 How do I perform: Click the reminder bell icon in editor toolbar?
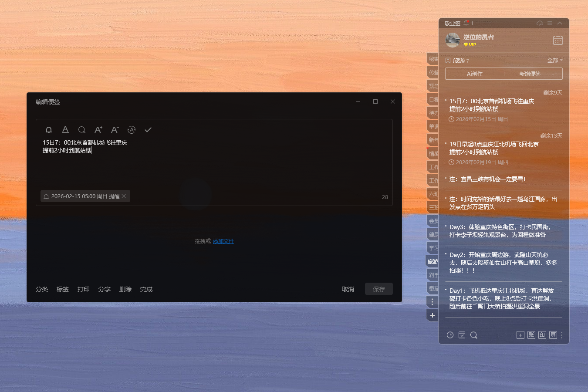pos(49,130)
